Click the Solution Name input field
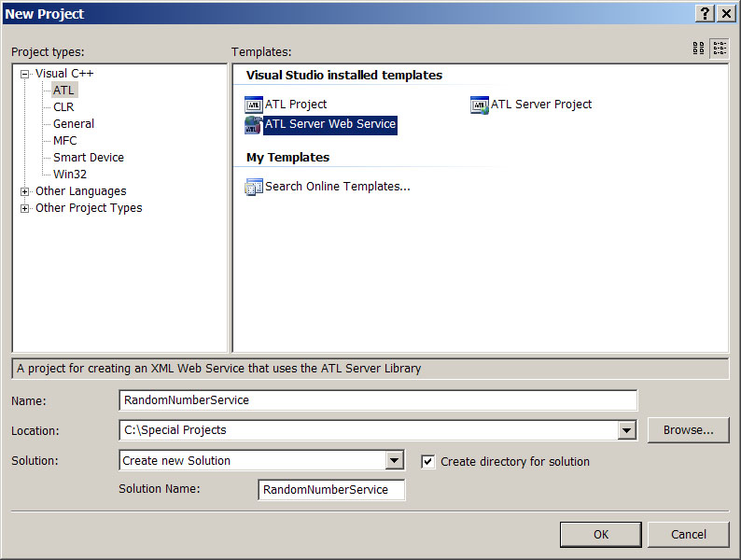 point(331,490)
